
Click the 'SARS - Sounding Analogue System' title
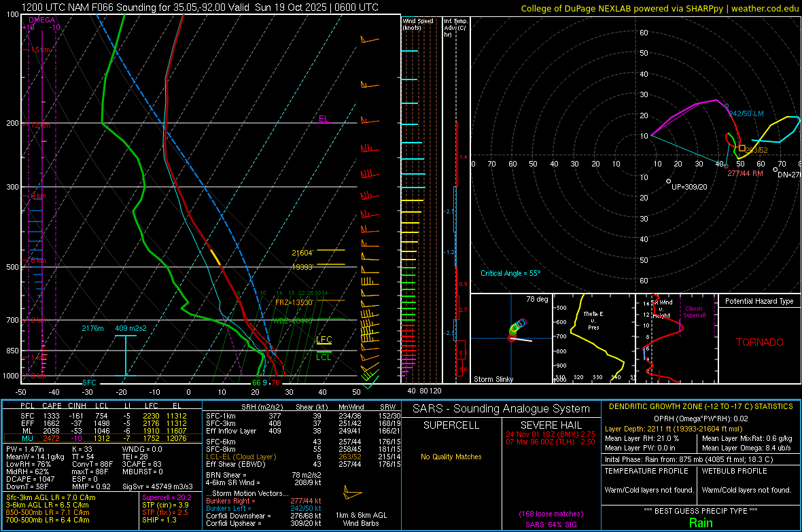point(501,409)
